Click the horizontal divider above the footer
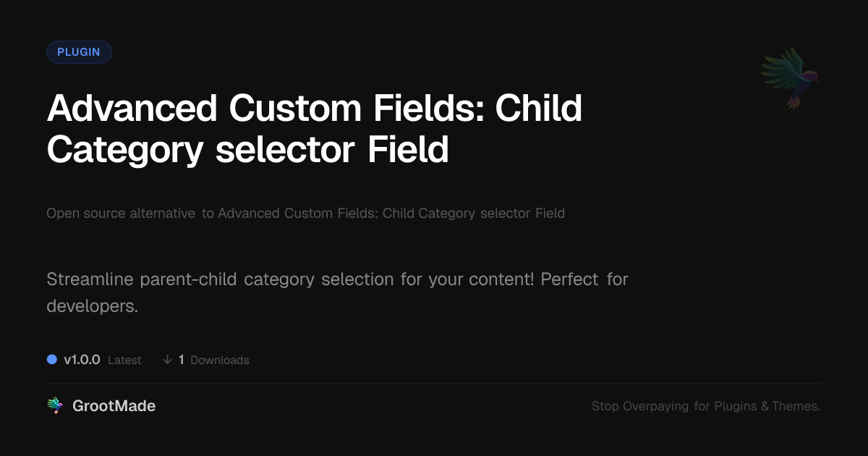Image resolution: width=868 pixels, height=456 pixels. click(434, 383)
